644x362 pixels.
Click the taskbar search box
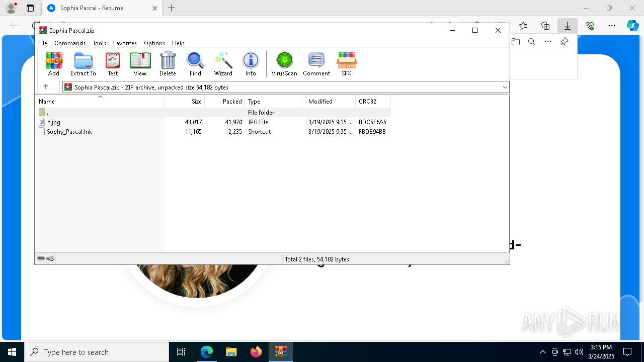[97, 352]
